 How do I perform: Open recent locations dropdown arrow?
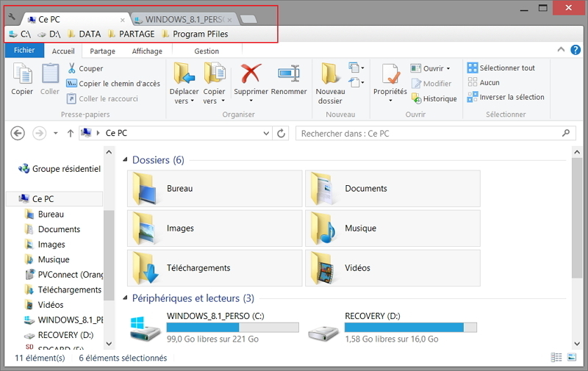pos(56,133)
